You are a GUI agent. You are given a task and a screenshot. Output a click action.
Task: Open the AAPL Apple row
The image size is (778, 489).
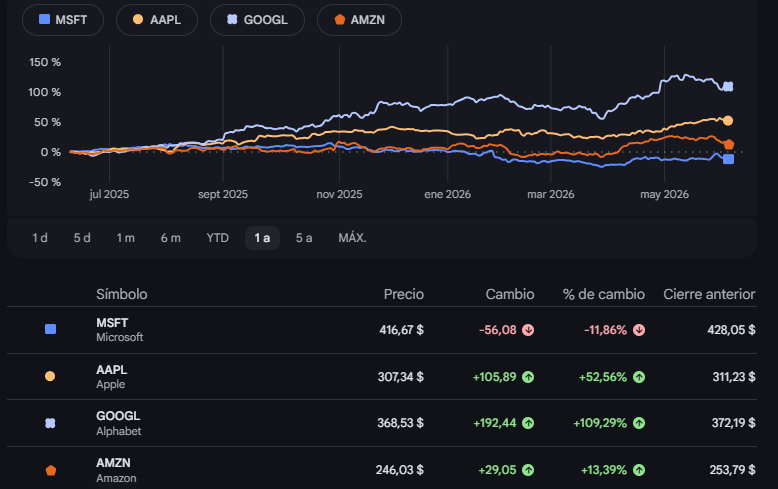(x=382, y=376)
